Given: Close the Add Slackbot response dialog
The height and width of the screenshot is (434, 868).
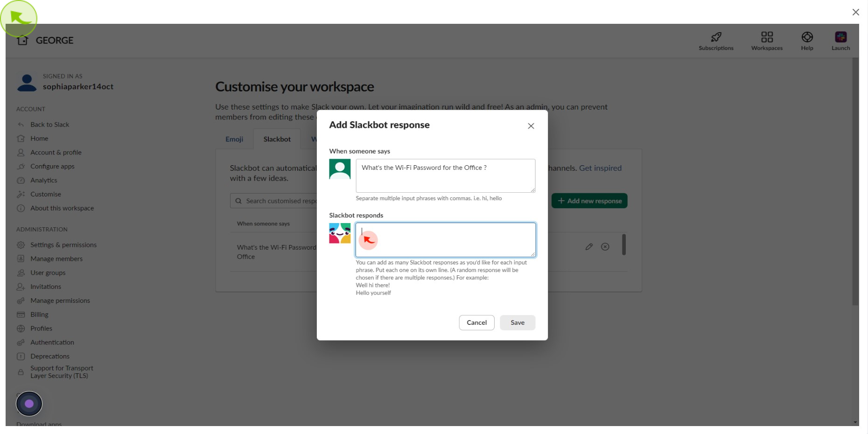Looking at the screenshot, I should [x=531, y=126].
